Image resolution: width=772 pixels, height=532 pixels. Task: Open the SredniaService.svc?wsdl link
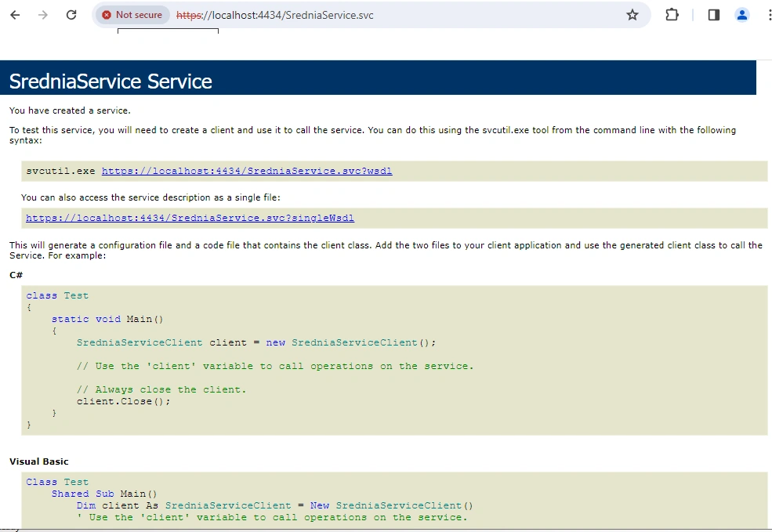point(247,171)
